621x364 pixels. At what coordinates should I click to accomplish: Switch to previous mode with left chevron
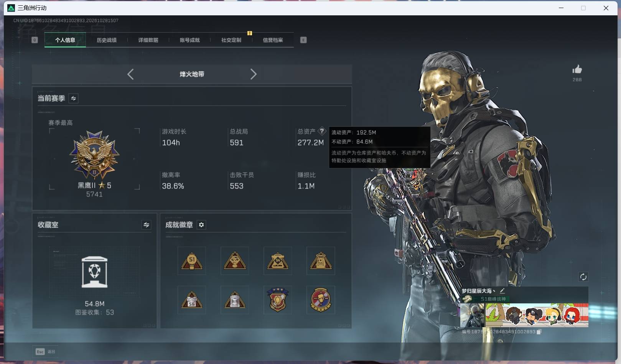[x=130, y=74]
